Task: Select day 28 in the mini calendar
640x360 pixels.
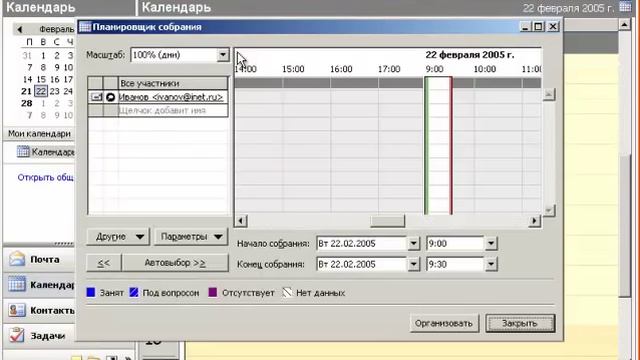Action: pyautogui.click(x=27, y=103)
